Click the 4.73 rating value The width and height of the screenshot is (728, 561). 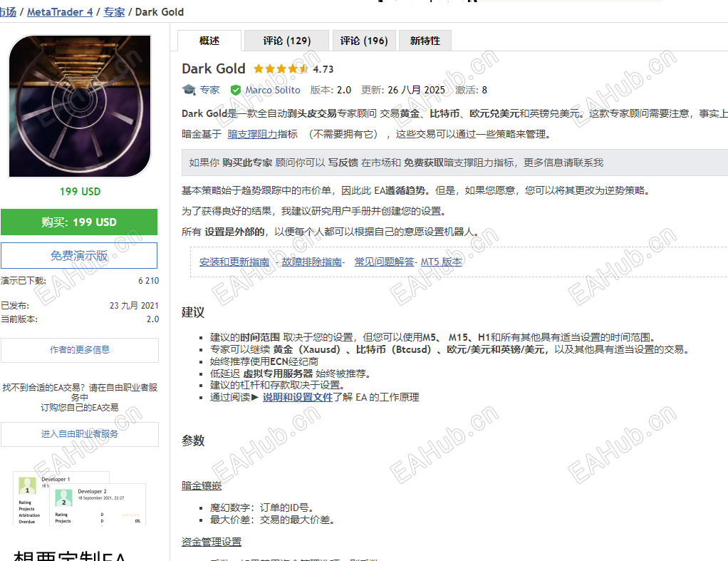[323, 69]
